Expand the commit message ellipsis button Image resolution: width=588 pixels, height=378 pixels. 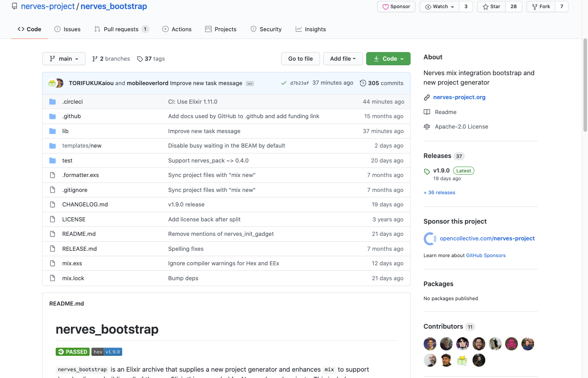coord(250,83)
